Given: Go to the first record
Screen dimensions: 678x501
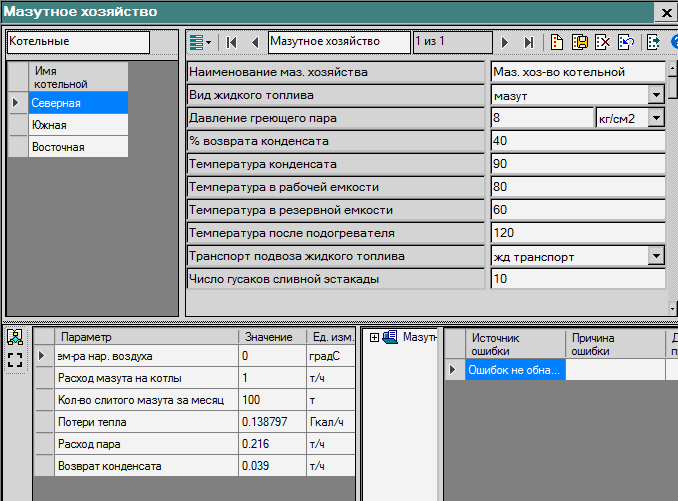Looking at the screenshot, I should (232, 42).
